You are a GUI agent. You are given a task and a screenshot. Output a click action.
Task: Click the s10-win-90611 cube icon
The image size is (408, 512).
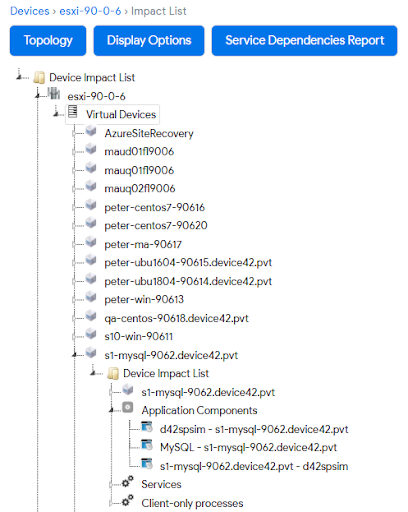click(x=91, y=334)
